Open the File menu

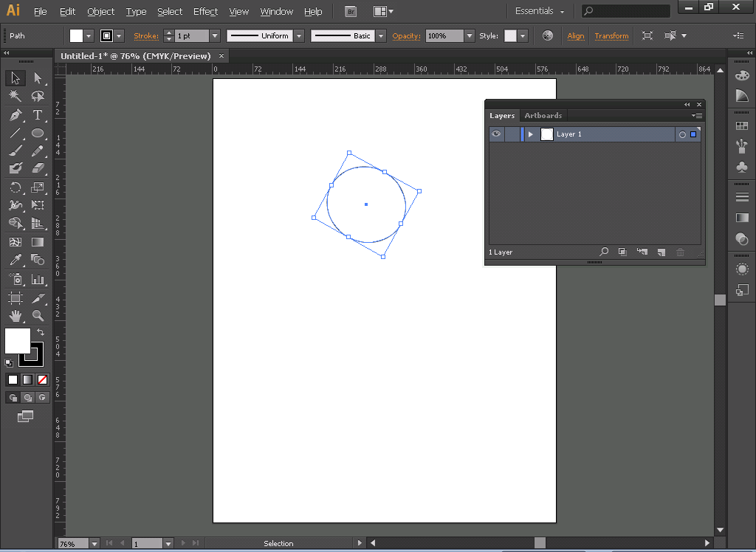[40, 12]
